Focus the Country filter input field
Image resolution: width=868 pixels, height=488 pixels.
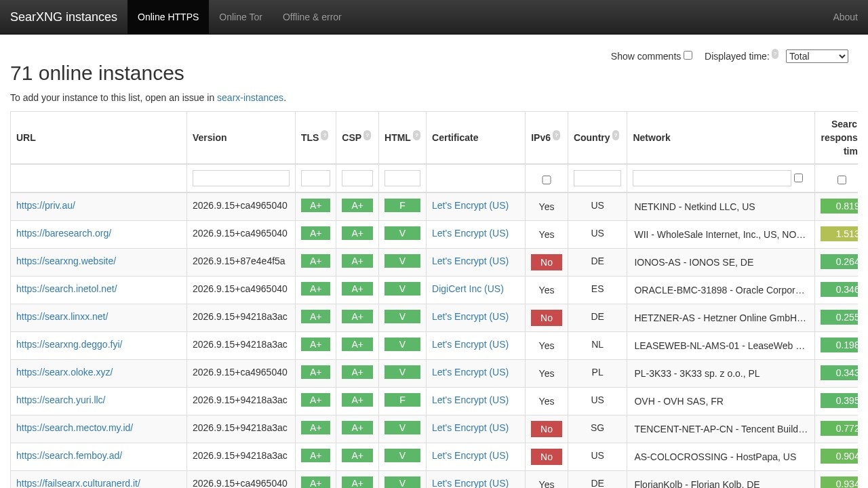point(597,178)
